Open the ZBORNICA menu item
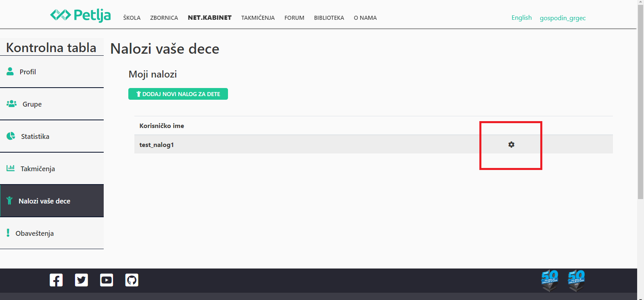The image size is (644, 300). coord(164,18)
